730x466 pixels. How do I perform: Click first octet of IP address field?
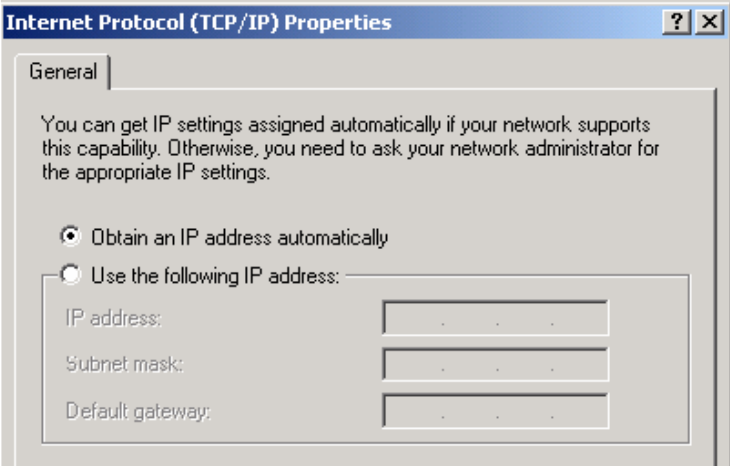point(413,318)
